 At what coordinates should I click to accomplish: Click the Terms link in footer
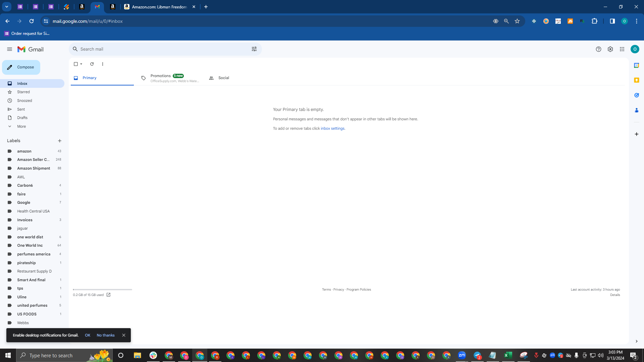pos(326,290)
